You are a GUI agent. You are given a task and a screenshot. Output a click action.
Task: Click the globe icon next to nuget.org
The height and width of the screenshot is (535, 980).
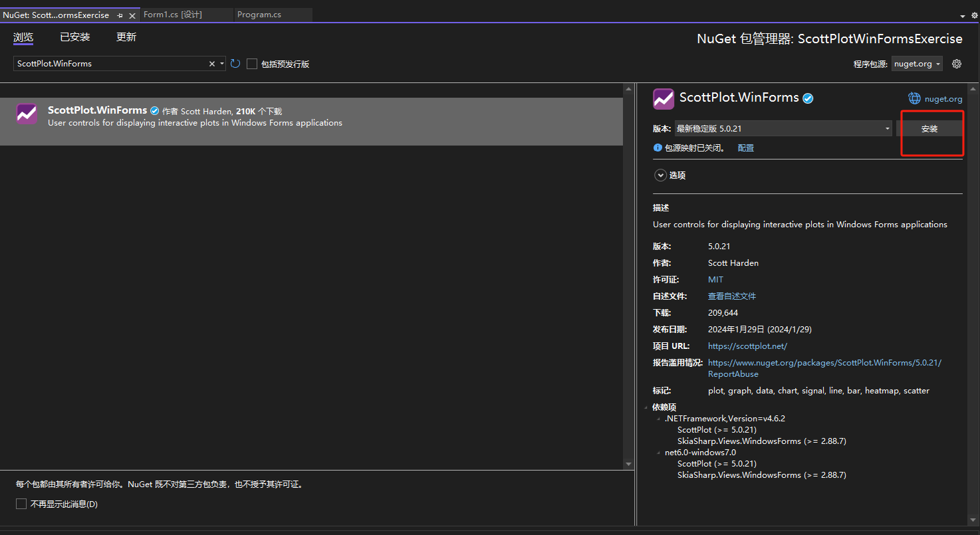915,98
